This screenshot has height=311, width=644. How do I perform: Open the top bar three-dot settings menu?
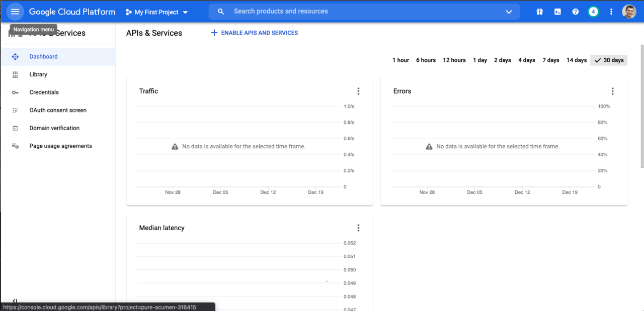pyautogui.click(x=611, y=12)
